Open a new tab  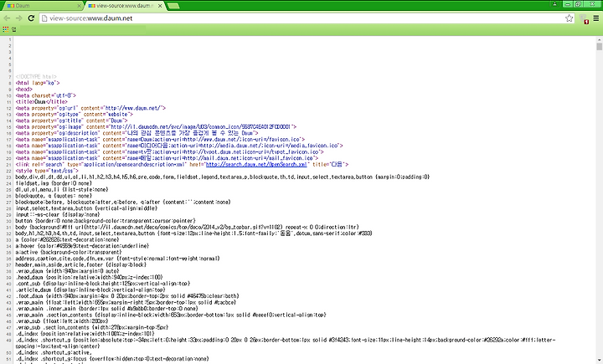[x=173, y=6]
